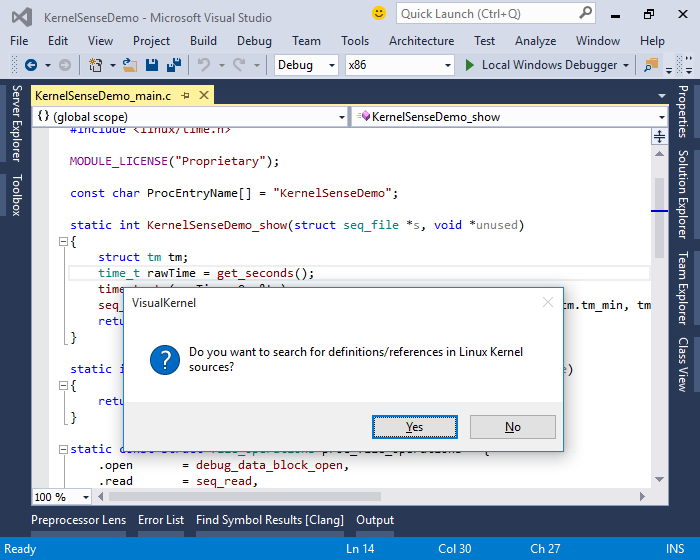Open the Window menu
Viewport: 700px width, 560px height.
pyautogui.click(x=598, y=41)
